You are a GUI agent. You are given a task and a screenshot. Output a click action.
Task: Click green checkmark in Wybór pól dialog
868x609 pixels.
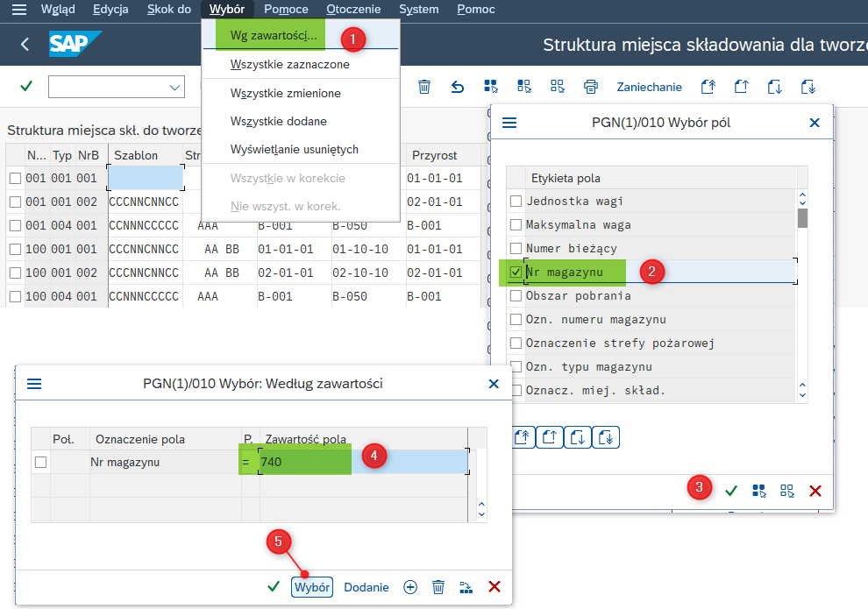(730, 491)
